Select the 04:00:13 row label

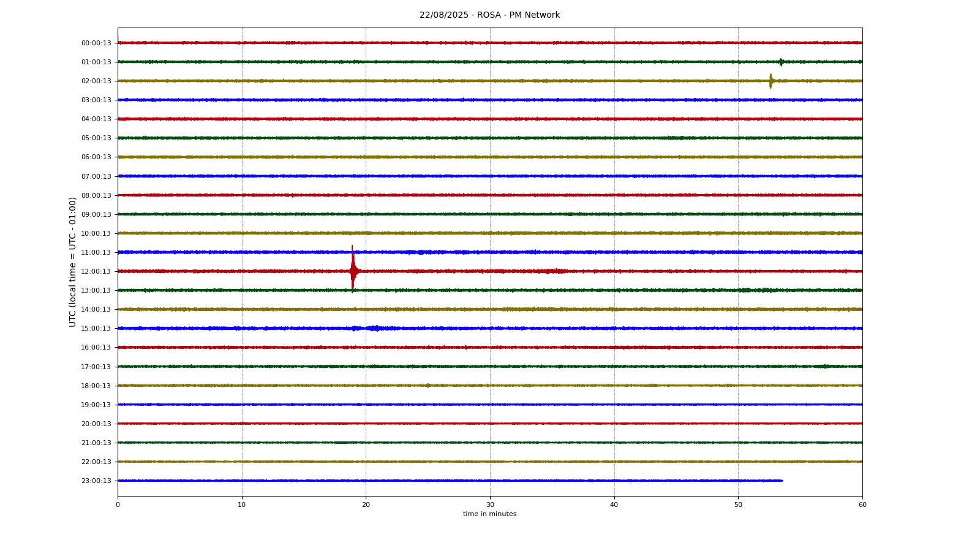point(96,119)
